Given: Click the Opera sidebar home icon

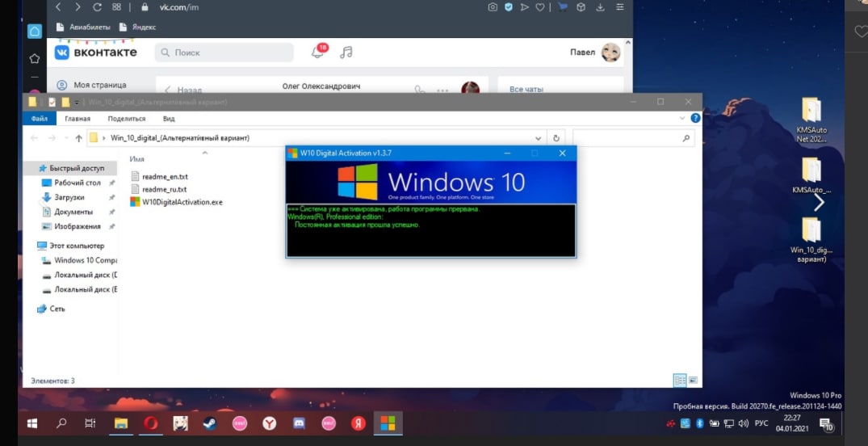Looking at the screenshot, I should (x=35, y=31).
